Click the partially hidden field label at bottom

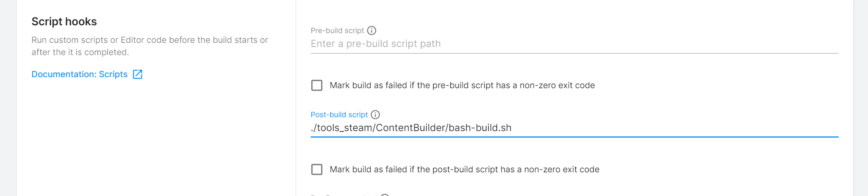click(343, 195)
